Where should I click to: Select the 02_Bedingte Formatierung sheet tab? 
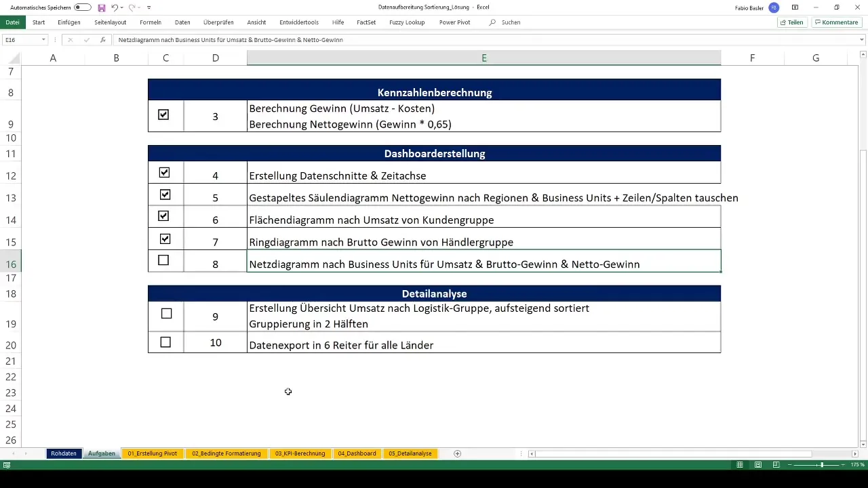[x=226, y=453]
